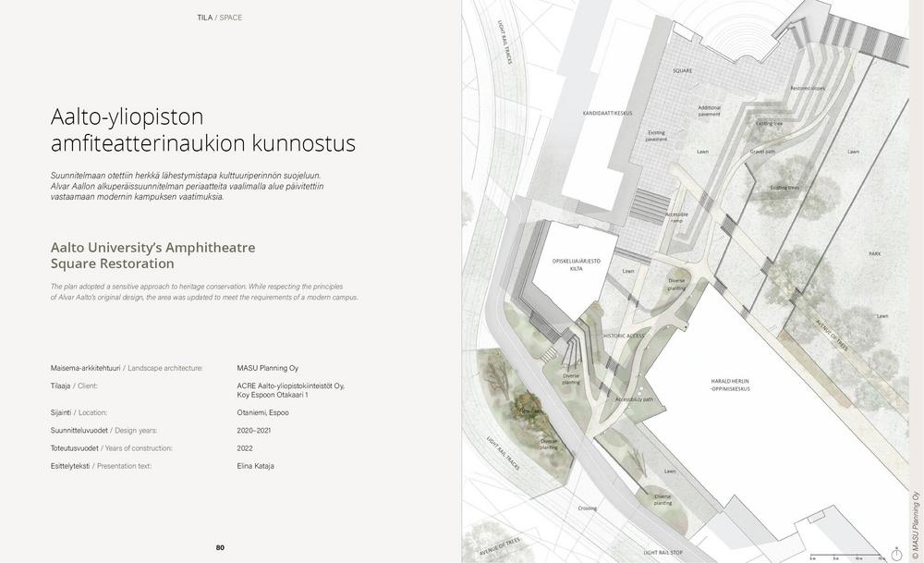The height and width of the screenshot is (563, 924).
Task: Click the Otaniemi, Espoo location value
Action: [x=262, y=412]
